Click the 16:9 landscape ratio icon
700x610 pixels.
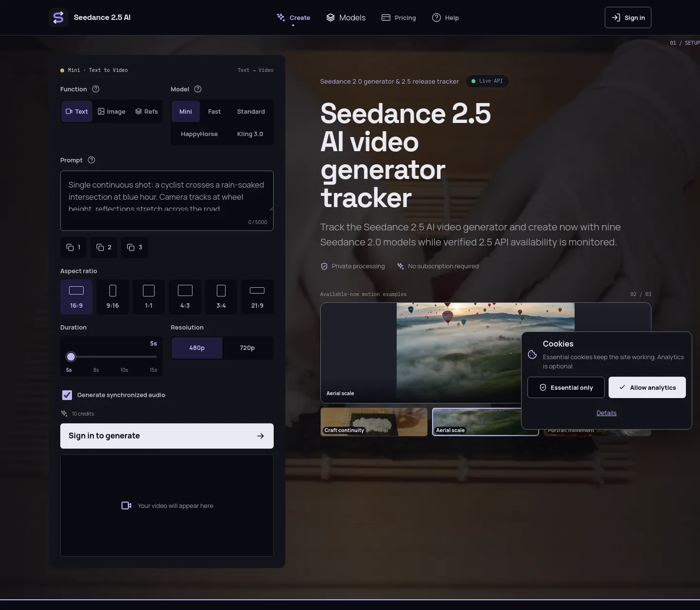pos(76,291)
